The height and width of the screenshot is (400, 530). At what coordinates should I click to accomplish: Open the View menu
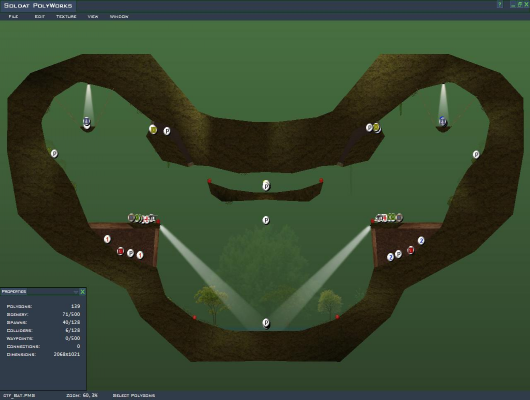[93, 16]
